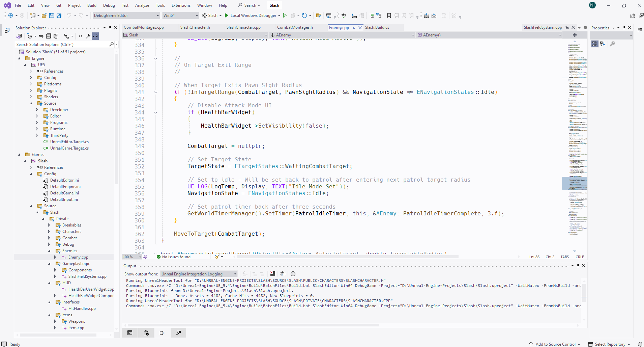Open the DebugGame Editor configuration dropdown
644x347 pixels.
[126, 16]
